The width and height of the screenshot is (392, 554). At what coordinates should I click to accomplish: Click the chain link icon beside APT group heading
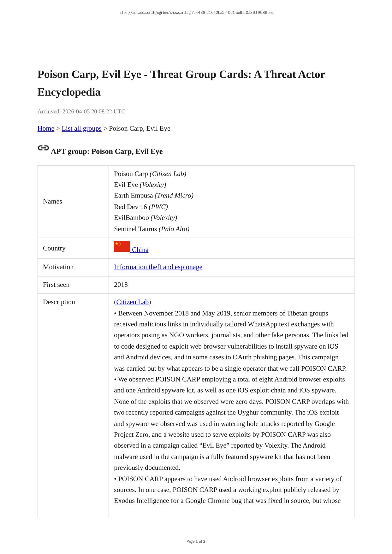tap(43, 148)
